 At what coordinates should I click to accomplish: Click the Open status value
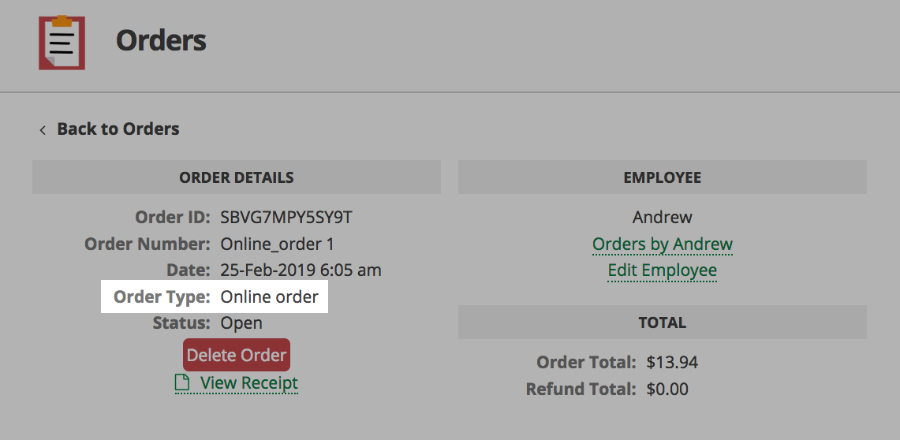(241, 323)
